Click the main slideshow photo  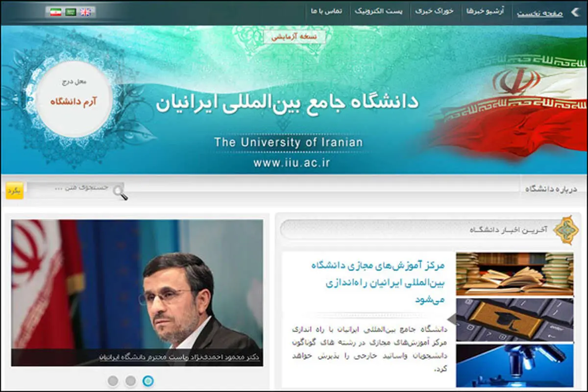point(137,293)
